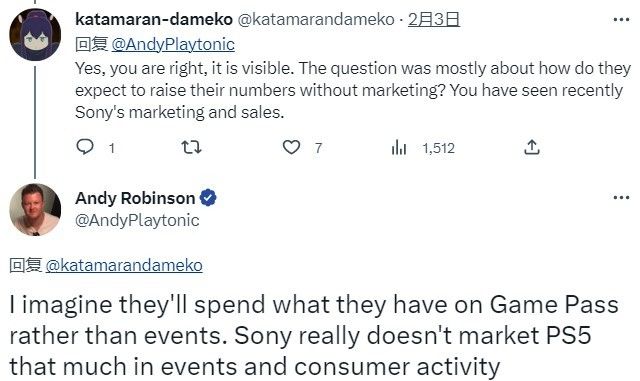Click the reply count number 1

112,148
